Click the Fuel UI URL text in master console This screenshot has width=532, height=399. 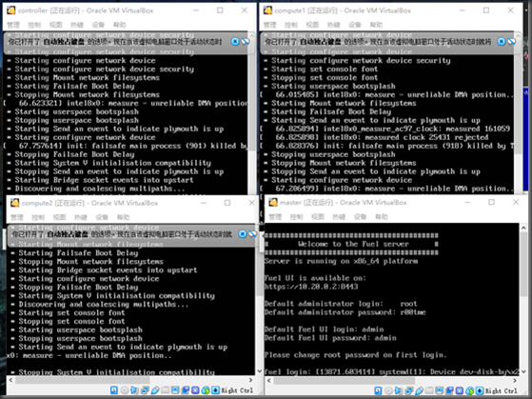[311, 287]
